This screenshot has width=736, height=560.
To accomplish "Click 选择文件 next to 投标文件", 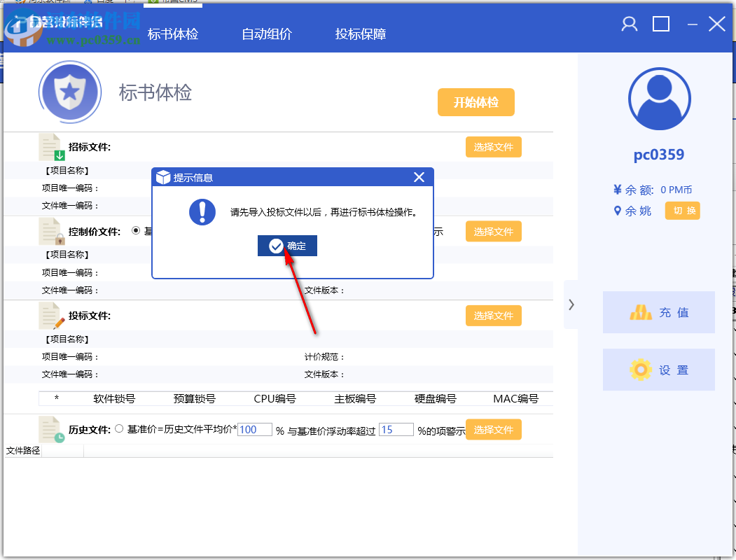I will click(x=493, y=315).
